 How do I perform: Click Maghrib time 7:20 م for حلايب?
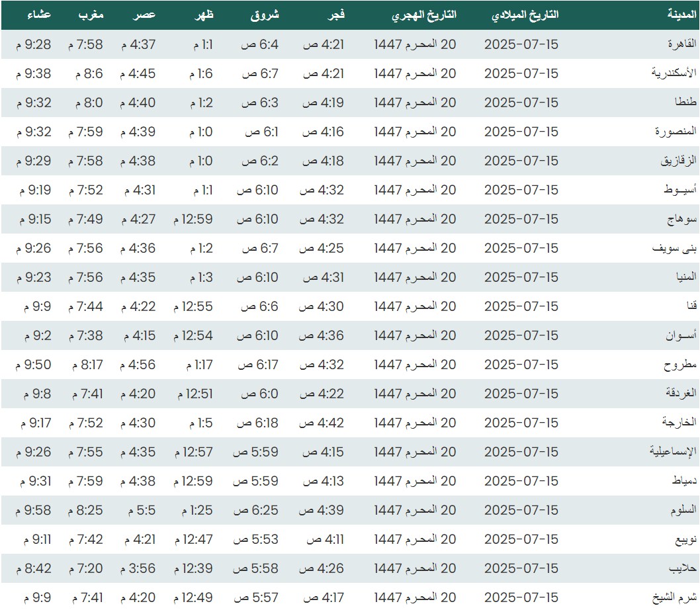click(x=85, y=568)
